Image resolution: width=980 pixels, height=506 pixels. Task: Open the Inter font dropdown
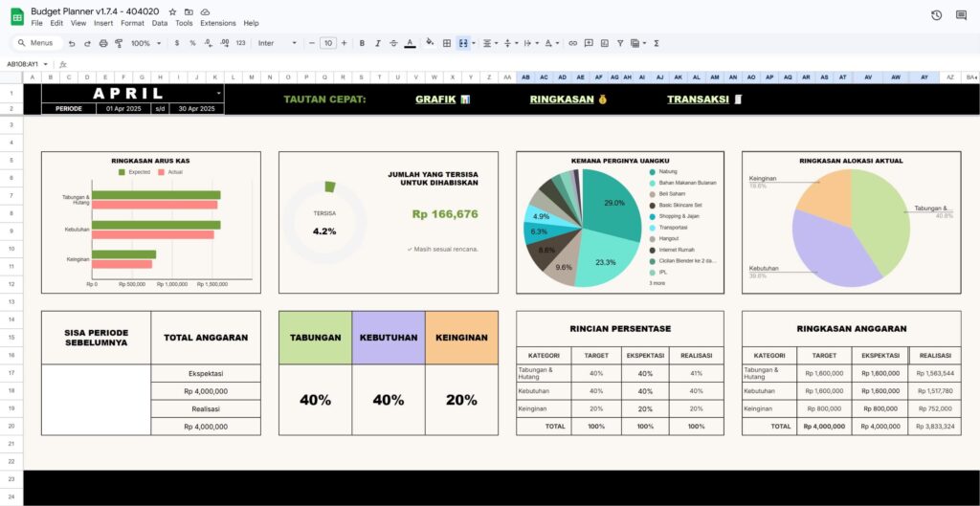(278, 43)
